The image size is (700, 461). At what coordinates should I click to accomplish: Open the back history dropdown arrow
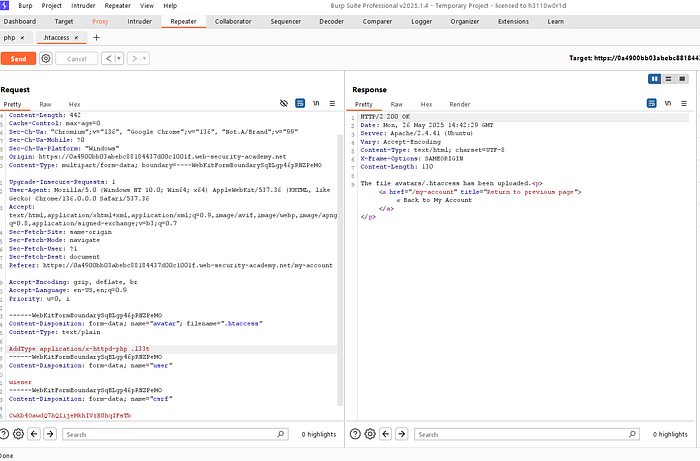pyautogui.click(x=119, y=58)
